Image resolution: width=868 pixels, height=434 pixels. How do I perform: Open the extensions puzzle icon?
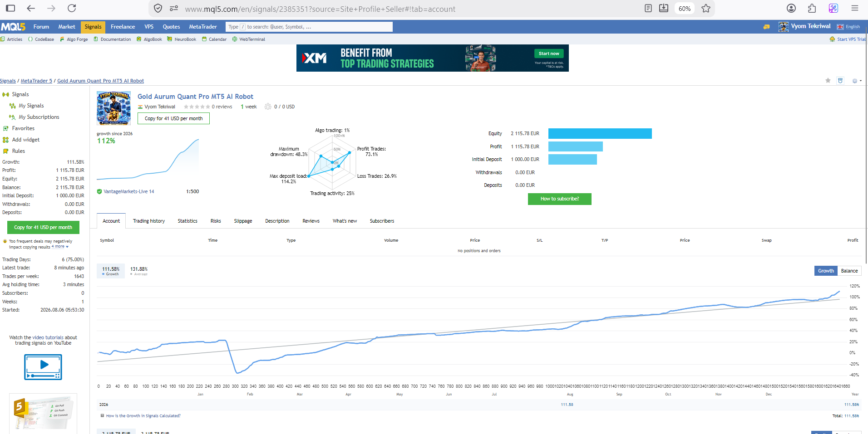tap(812, 8)
